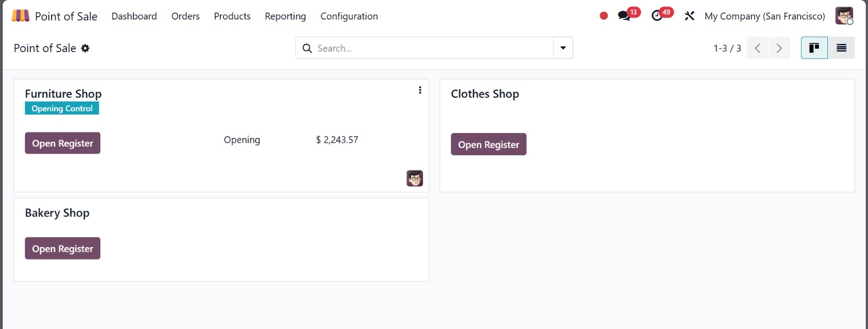This screenshot has height=329, width=868.
Task: Switch to kanban view
Action: tap(814, 48)
